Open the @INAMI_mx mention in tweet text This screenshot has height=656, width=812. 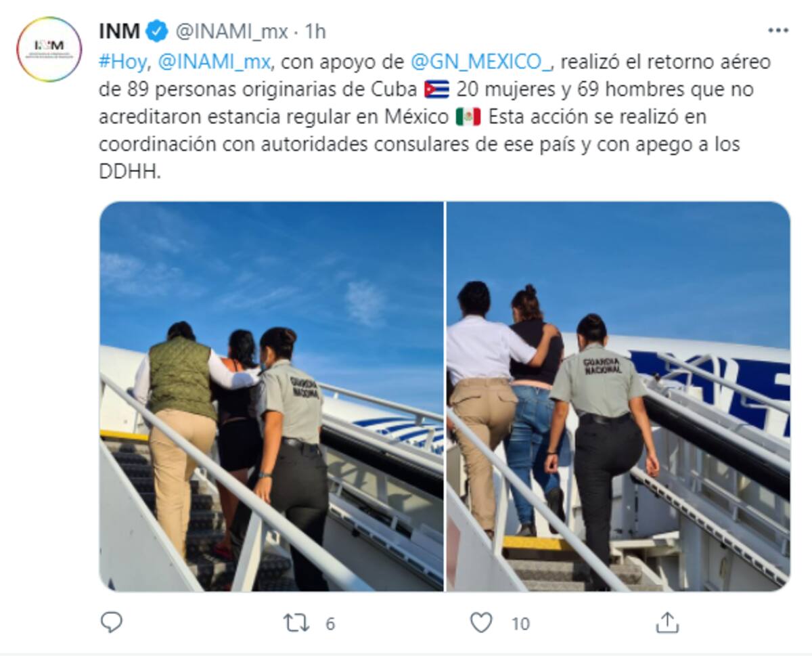click(x=214, y=62)
